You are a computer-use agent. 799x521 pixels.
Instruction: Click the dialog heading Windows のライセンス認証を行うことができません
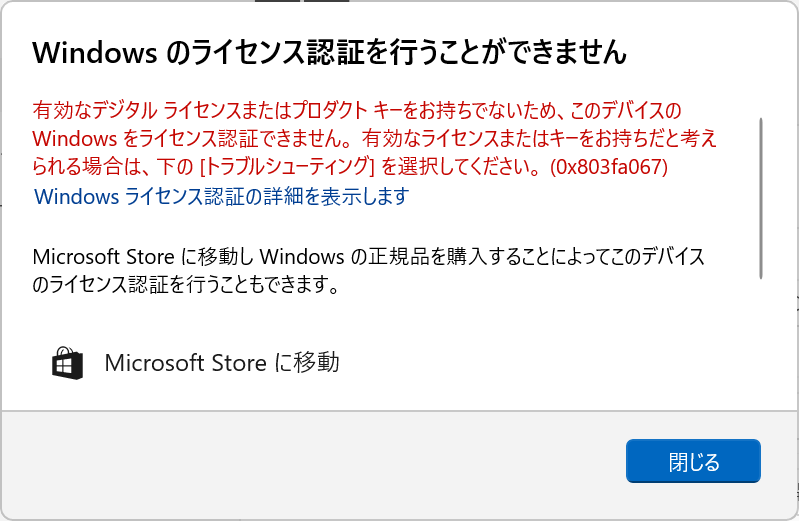click(330, 53)
